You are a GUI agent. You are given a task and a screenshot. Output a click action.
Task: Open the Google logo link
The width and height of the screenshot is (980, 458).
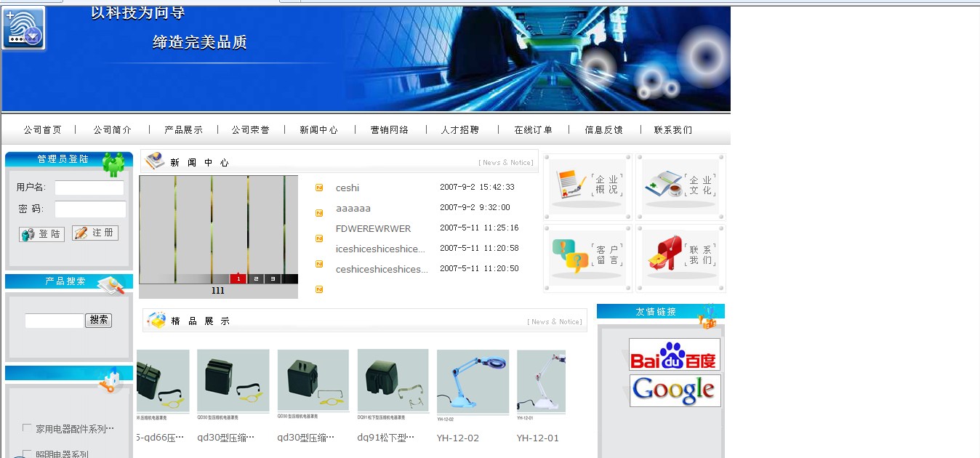tap(675, 390)
